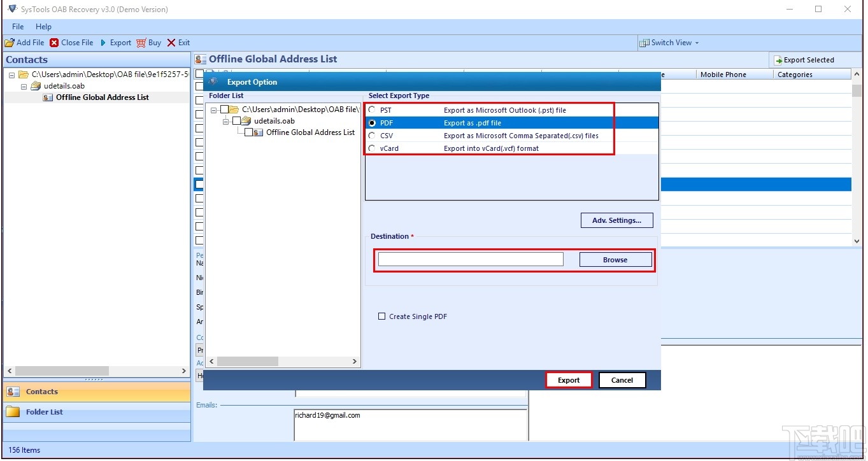The height and width of the screenshot is (461, 868).
Task: Open the Help menu
Action: coord(43,27)
